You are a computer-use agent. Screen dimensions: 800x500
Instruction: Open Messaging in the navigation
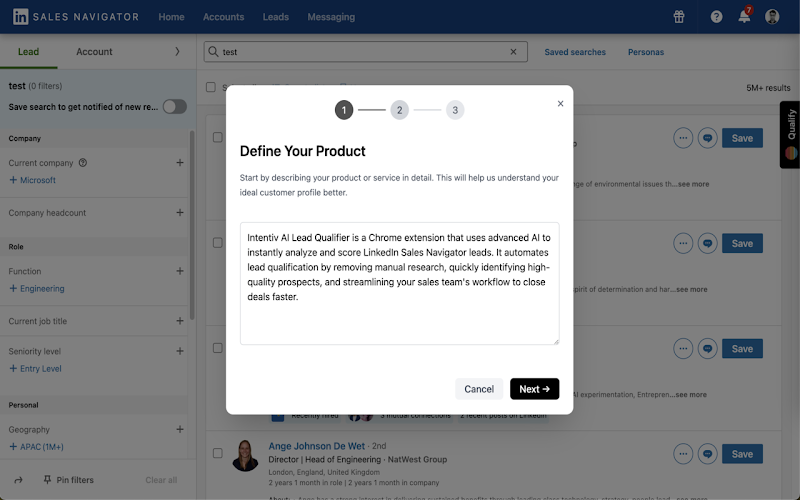tap(331, 17)
